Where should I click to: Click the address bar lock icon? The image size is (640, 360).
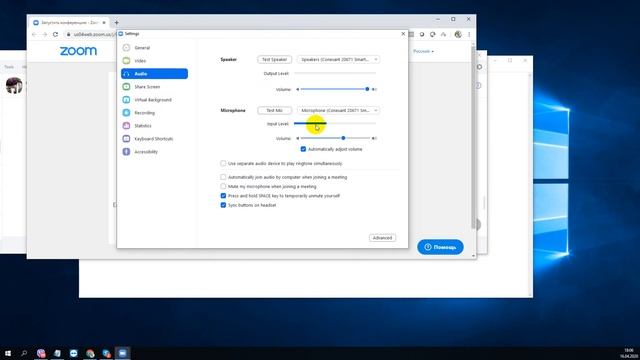[x=69, y=35]
